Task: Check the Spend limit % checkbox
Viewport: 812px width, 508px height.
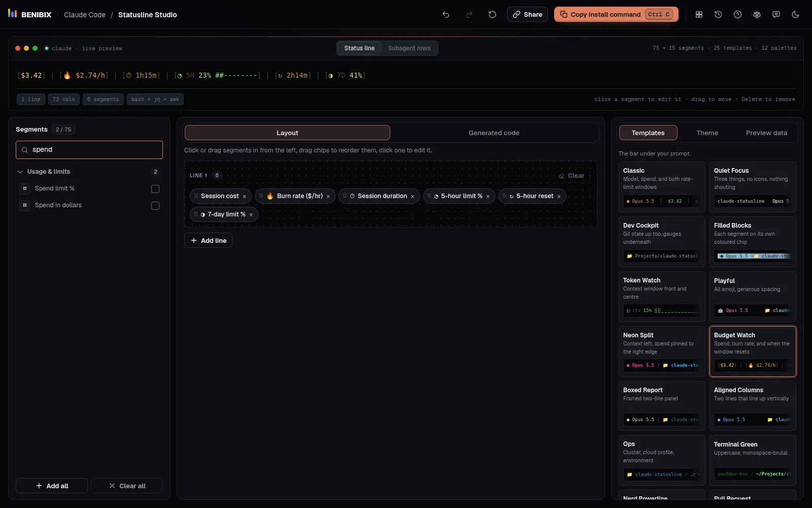Action: pyautogui.click(x=155, y=189)
